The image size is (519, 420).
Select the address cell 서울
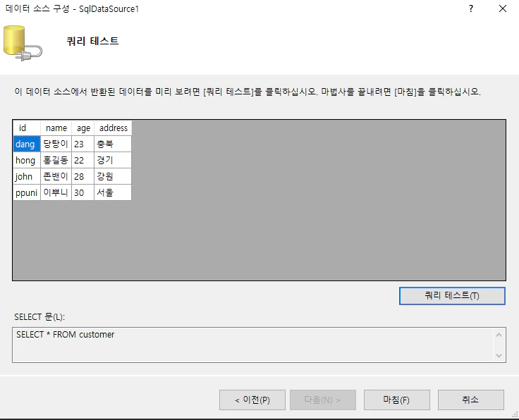coord(113,192)
